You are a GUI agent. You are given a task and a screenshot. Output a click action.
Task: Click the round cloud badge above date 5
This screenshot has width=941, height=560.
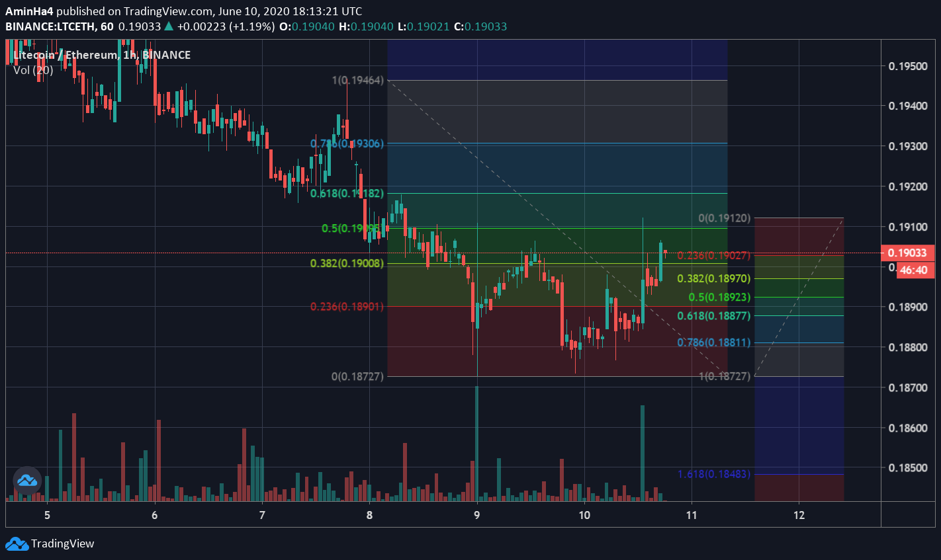pyautogui.click(x=27, y=481)
